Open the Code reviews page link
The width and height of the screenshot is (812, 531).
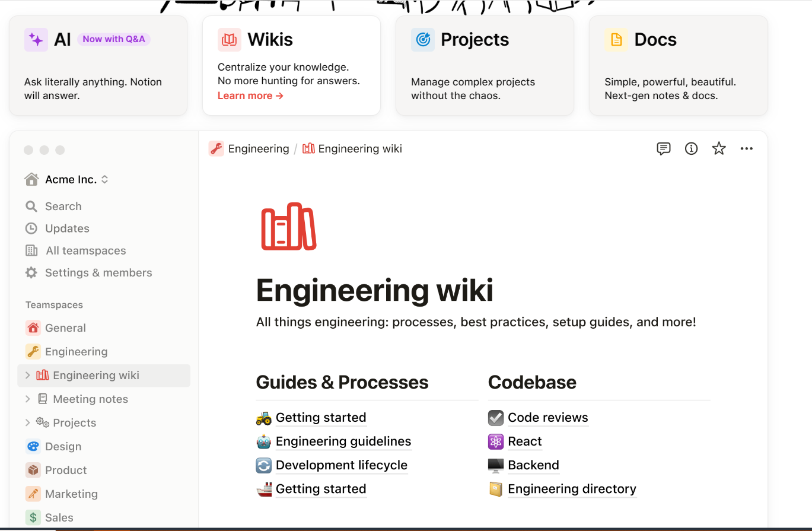click(547, 418)
